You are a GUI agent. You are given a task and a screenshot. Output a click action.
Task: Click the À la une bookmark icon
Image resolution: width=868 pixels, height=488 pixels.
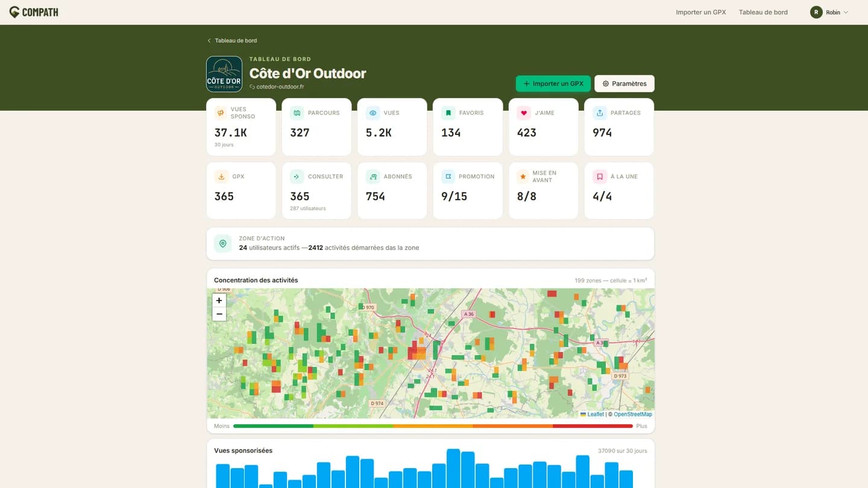[599, 177]
